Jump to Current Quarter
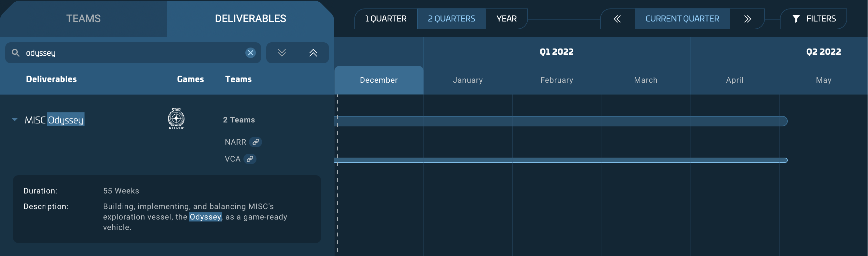 pos(682,19)
